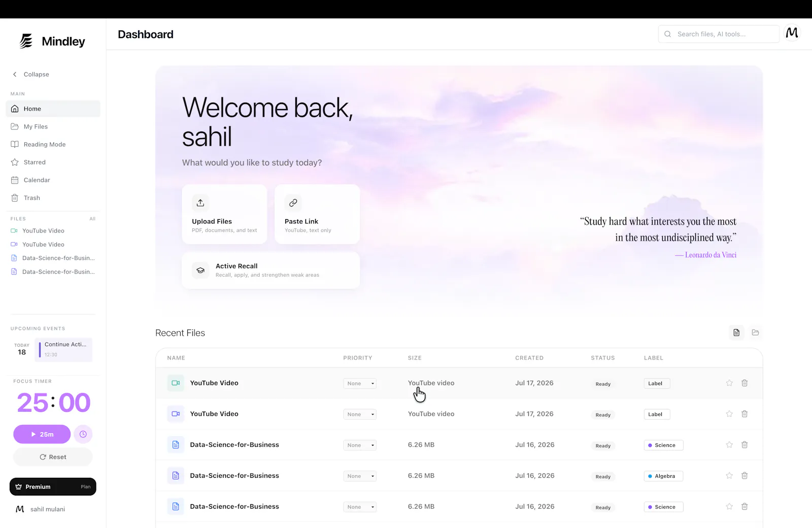Open the Premium plan button
The image size is (812, 528).
click(x=53, y=486)
